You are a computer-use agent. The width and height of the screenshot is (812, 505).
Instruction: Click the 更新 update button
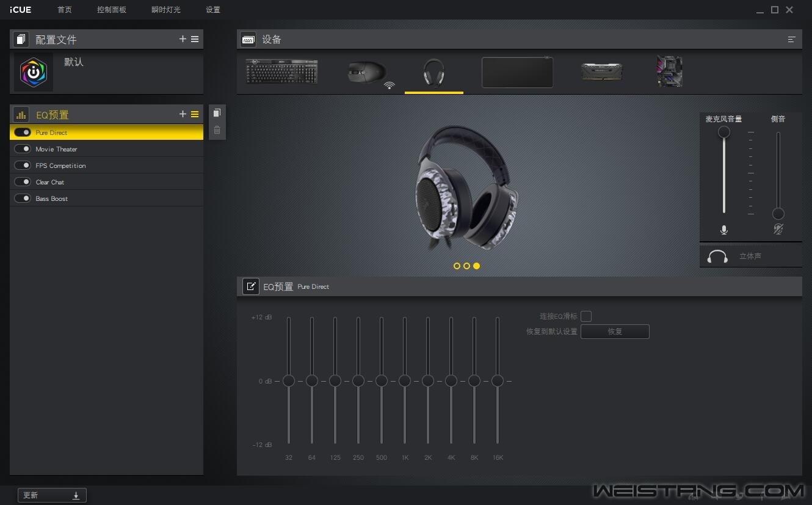[x=52, y=495]
